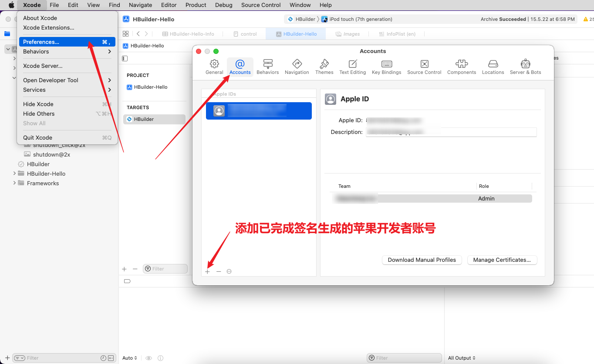The image size is (594, 364).
Task: Open Key Bindings preferences
Action: [x=386, y=67]
